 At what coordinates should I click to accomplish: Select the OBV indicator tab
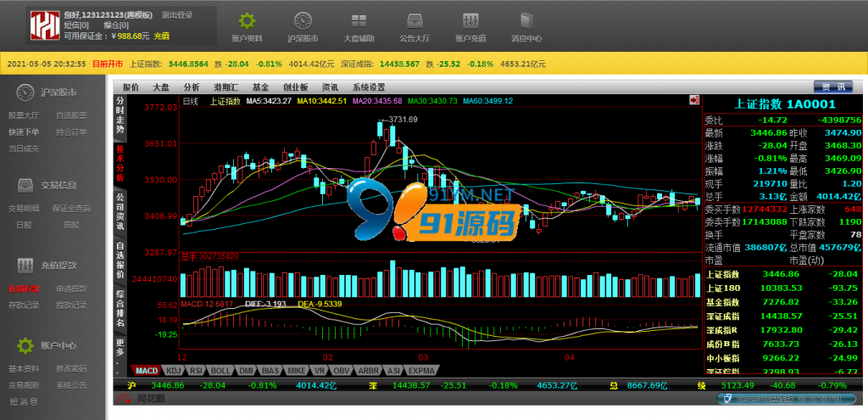tap(341, 370)
